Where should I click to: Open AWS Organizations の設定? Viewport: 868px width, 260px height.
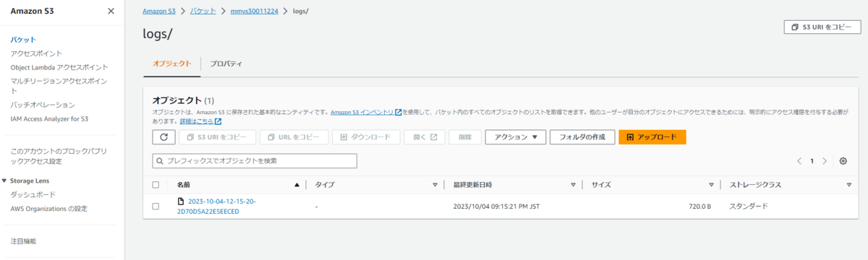tap(48, 209)
